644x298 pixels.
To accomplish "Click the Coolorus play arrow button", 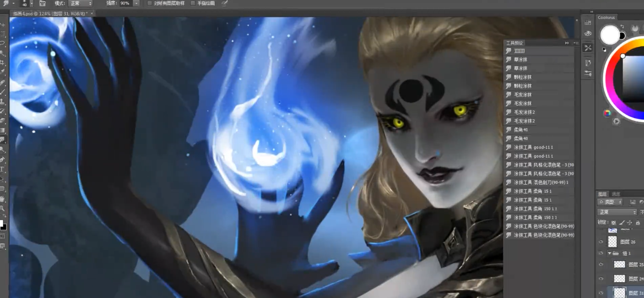I will tap(617, 121).
